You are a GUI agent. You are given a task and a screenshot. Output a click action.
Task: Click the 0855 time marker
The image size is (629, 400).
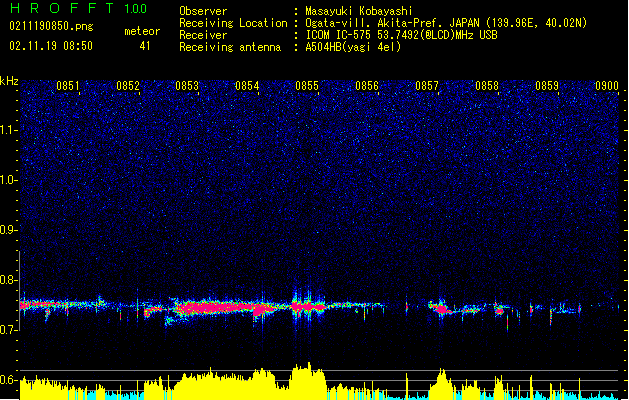[307, 86]
